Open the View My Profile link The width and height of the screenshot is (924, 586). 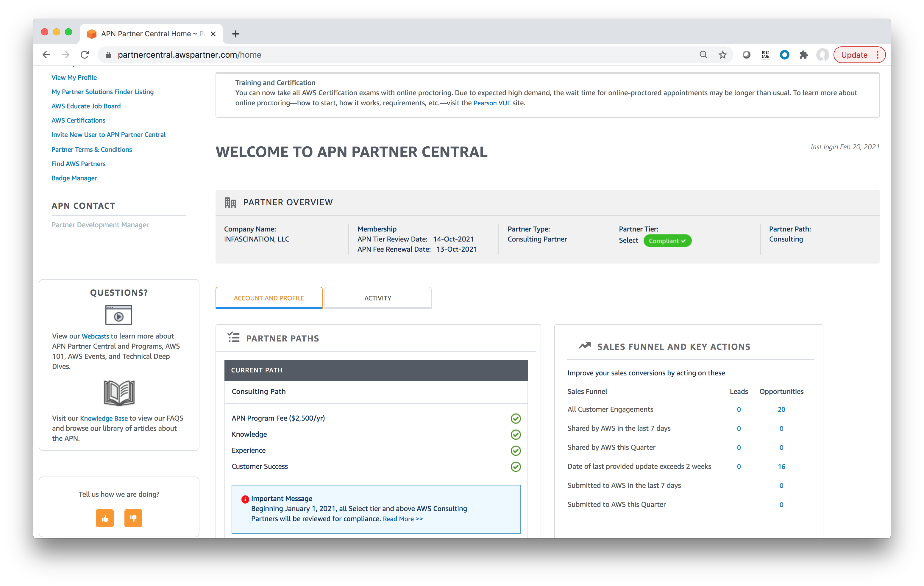pos(74,77)
